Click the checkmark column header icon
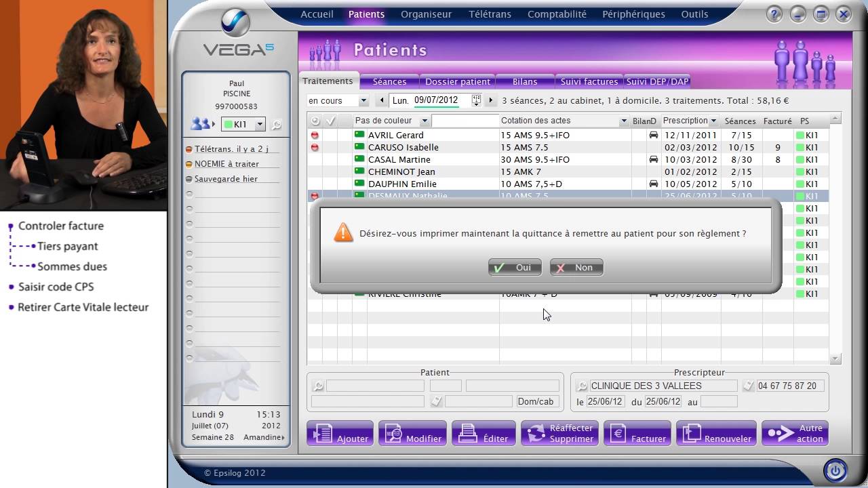This screenshot has height=488, width=868. 331,121
